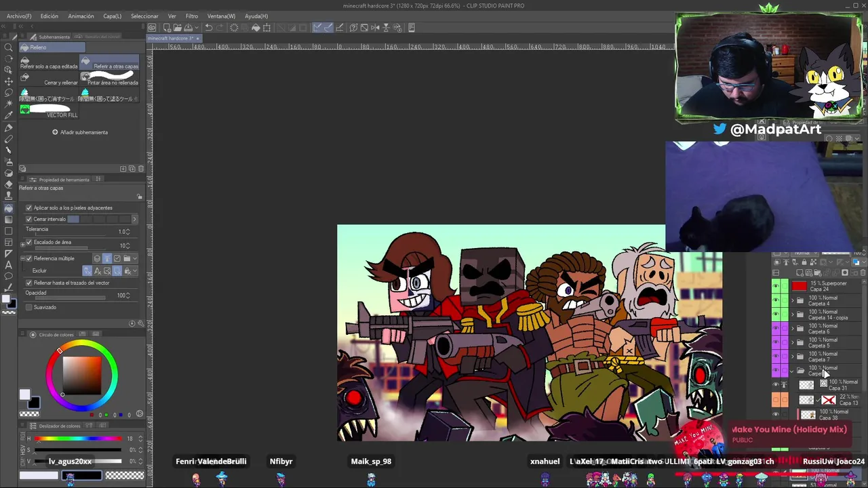Screen dimensions: 868x488
Task: Click the Open file folder icon
Action: pos(177,28)
